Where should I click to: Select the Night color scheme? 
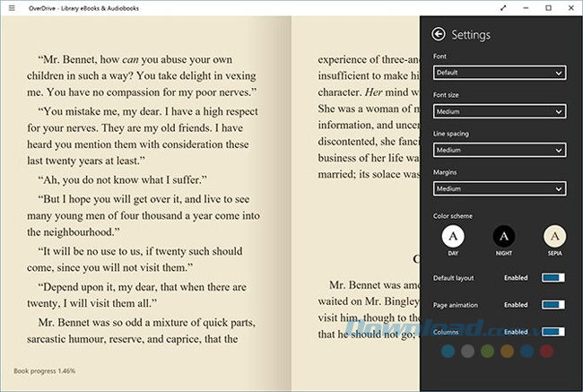click(x=504, y=236)
